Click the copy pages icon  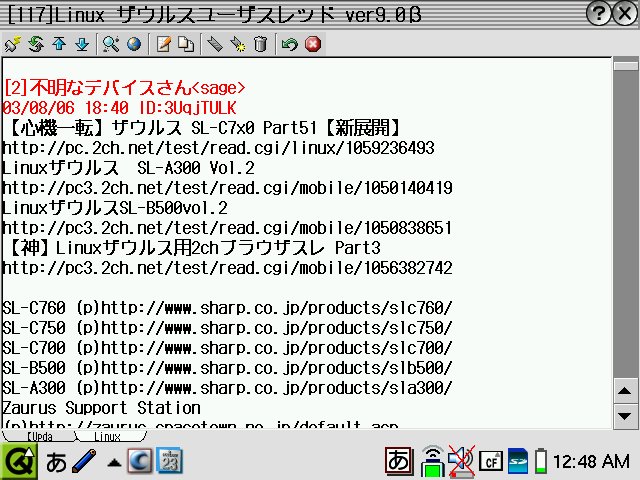pyautogui.click(x=186, y=44)
